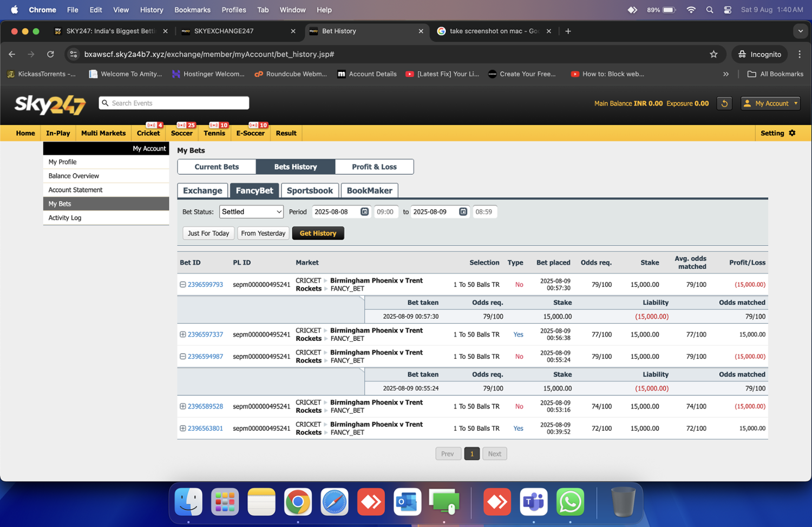
Task: Go to Account Statement in sidebar
Action: click(75, 190)
